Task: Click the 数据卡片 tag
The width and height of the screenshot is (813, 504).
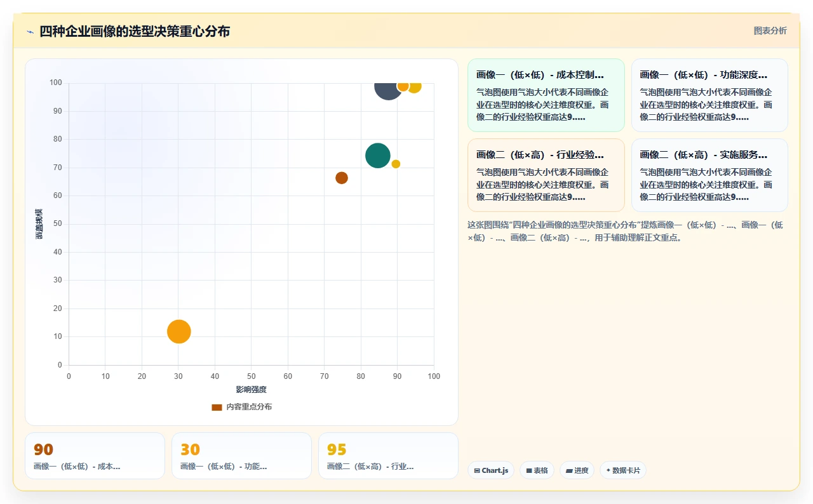Action: [x=623, y=470]
